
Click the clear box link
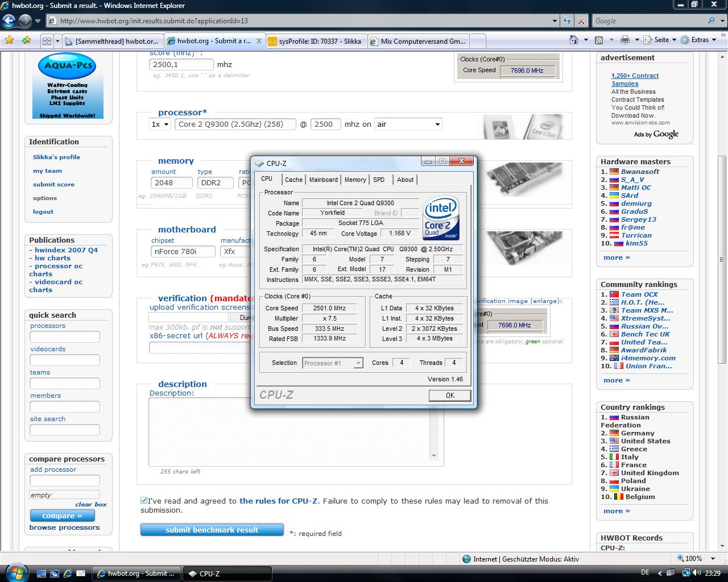[x=91, y=504]
